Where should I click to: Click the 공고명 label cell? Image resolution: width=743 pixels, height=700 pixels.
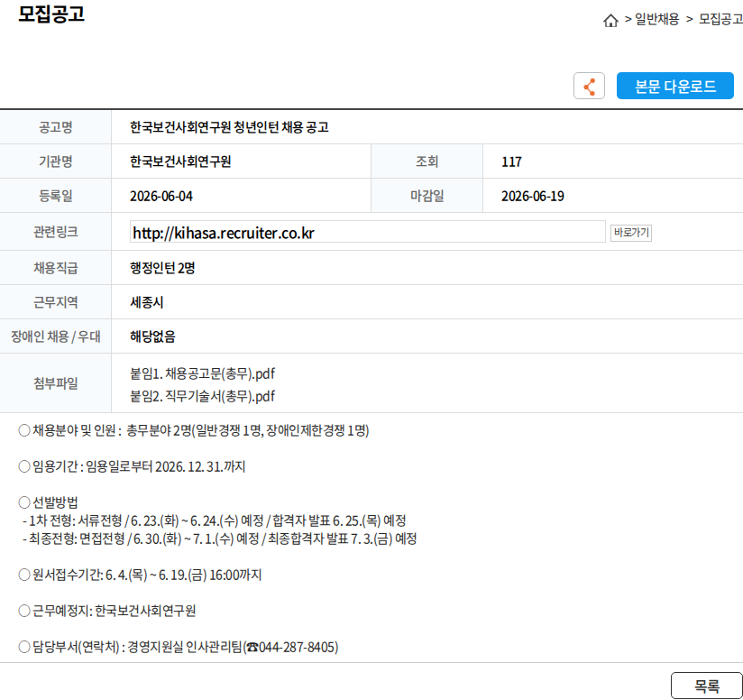55,127
